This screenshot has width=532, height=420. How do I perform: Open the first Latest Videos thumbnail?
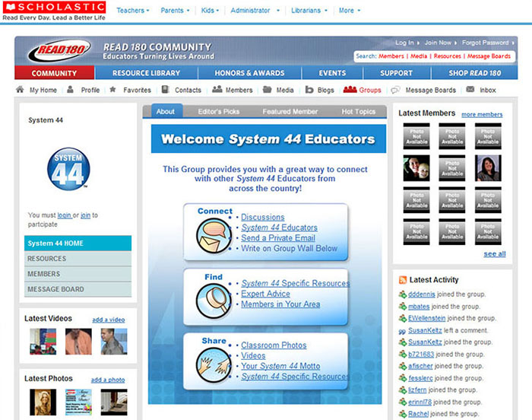pos(43,342)
